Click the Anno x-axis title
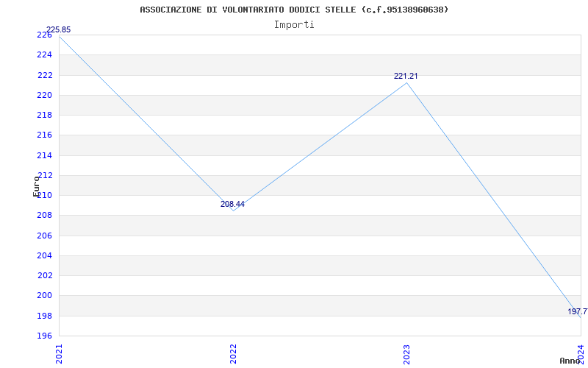588x368 pixels. [x=570, y=361]
